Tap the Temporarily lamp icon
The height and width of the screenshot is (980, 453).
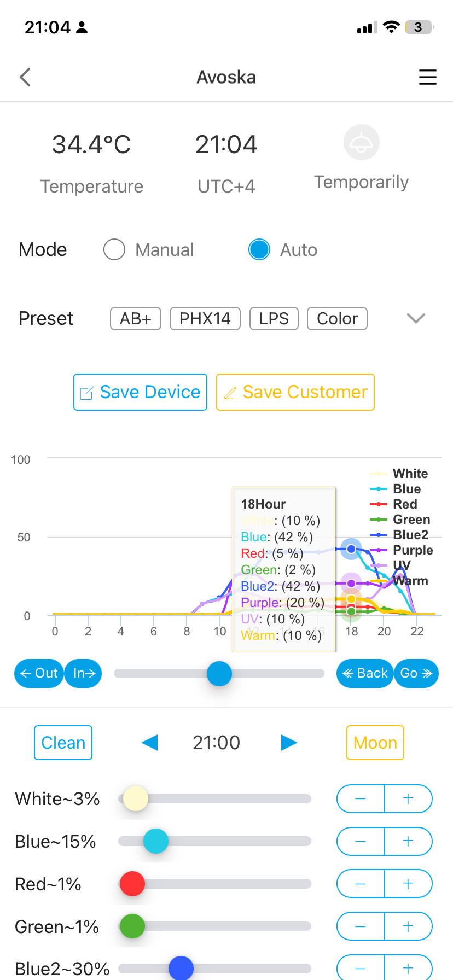coord(361,143)
